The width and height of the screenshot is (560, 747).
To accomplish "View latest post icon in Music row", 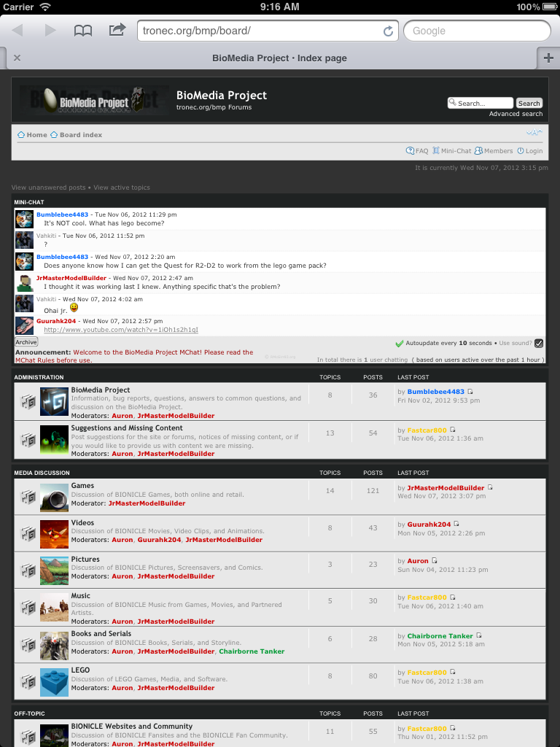I will 452,597.
